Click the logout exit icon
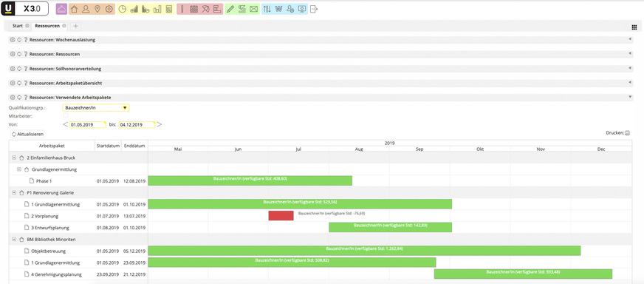The width and height of the screenshot is (644, 284). pos(314,9)
